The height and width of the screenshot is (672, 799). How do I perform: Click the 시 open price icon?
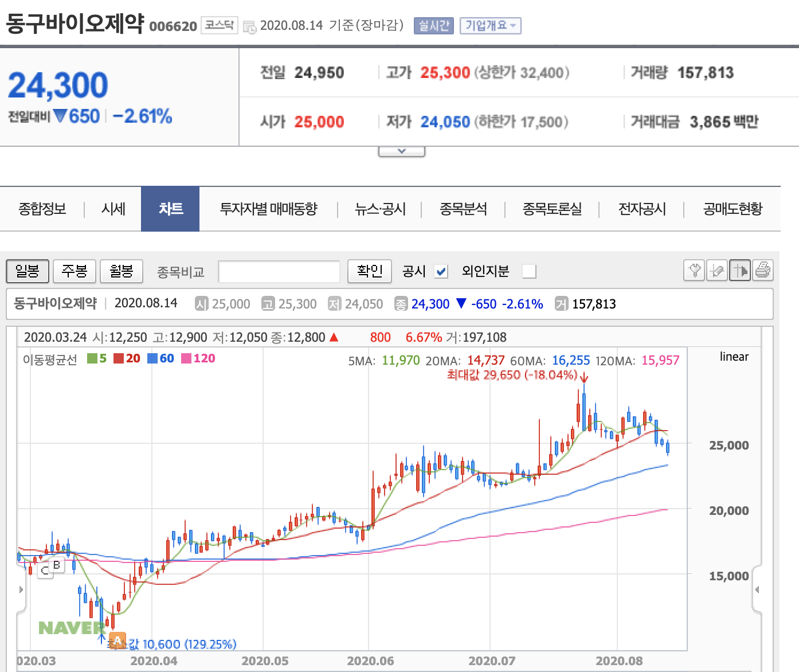201,304
